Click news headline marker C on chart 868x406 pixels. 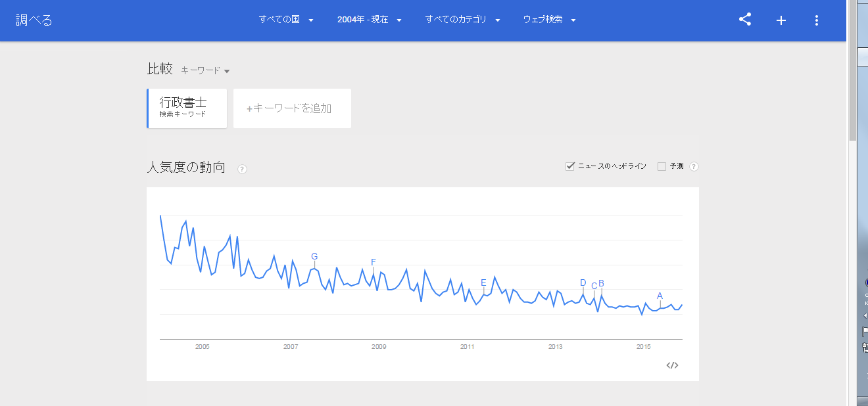[594, 286]
